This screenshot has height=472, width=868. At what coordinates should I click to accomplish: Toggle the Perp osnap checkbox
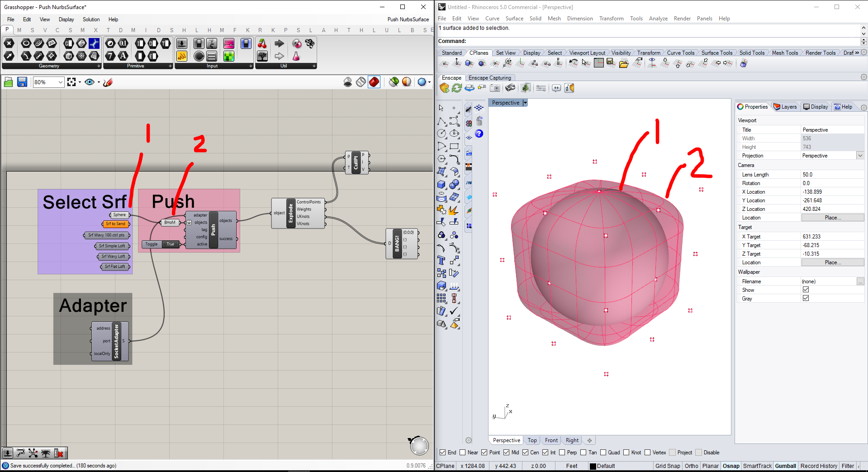[x=562, y=452]
